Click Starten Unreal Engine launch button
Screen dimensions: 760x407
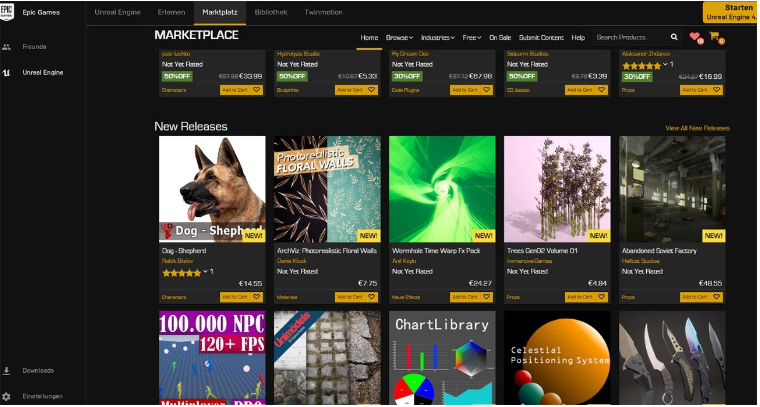pos(731,13)
